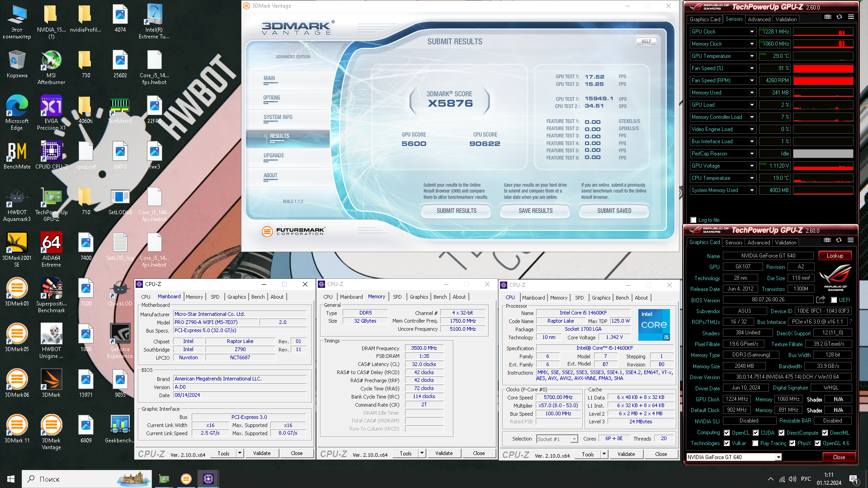Open Superposition Benchmark desktop icon
This screenshot has width=868, height=488.
[x=51, y=296]
